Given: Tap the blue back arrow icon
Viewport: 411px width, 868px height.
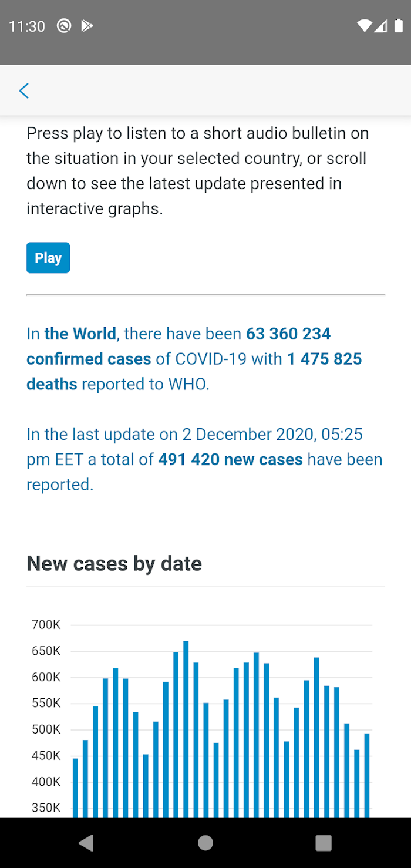Looking at the screenshot, I should (23, 91).
